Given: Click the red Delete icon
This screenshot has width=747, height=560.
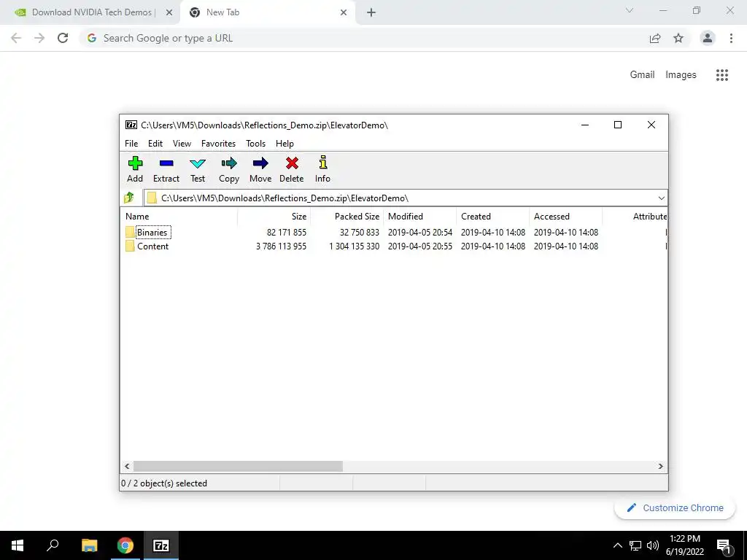Looking at the screenshot, I should tap(292, 163).
